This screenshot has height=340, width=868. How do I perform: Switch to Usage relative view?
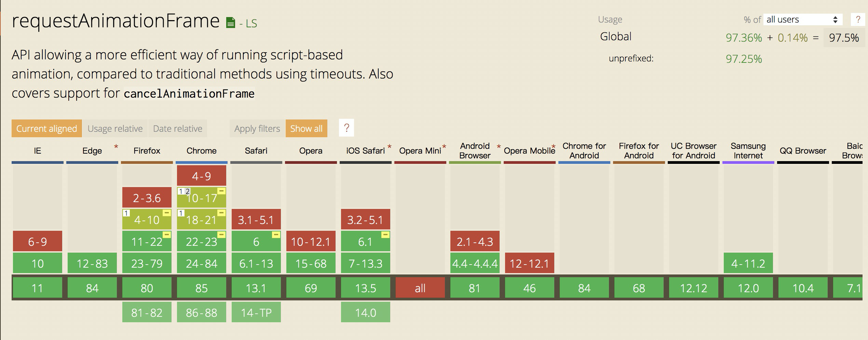click(115, 128)
